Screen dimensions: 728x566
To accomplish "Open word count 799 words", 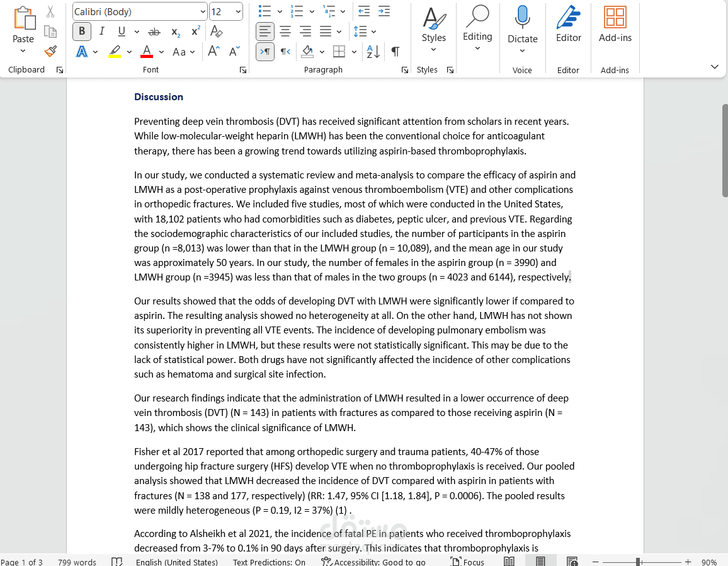I will 77,562.
